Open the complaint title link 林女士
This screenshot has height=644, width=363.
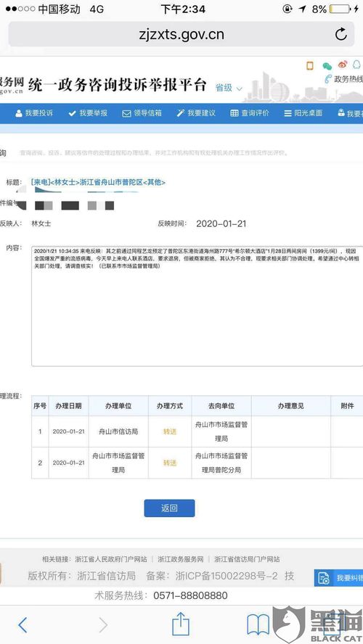point(98,182)
